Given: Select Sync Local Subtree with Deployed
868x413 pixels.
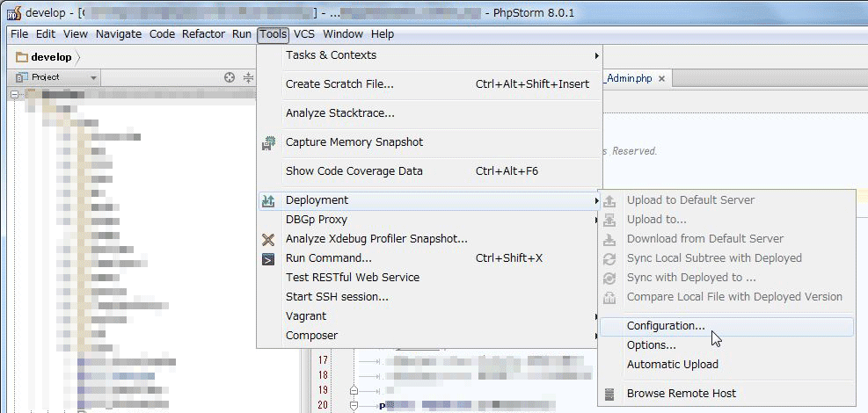Looking at the screenshot, I should [726, 258].
